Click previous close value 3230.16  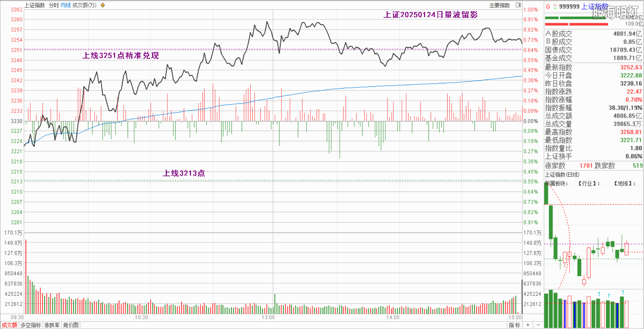click(x=631, y=83)
